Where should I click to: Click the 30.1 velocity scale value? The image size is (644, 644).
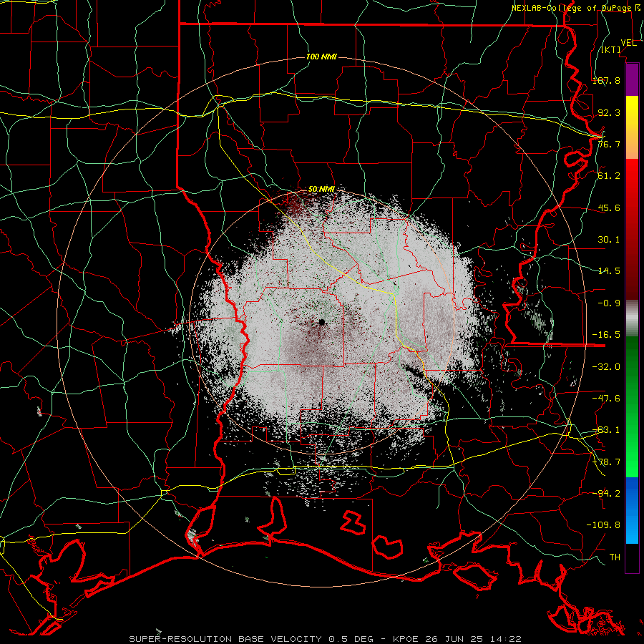point(609,240)
